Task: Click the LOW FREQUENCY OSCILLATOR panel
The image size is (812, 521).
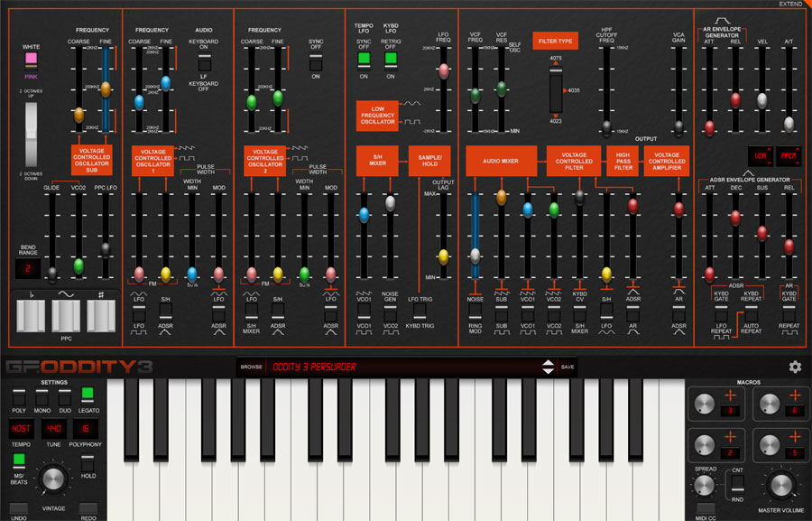Action: [379, 115]
